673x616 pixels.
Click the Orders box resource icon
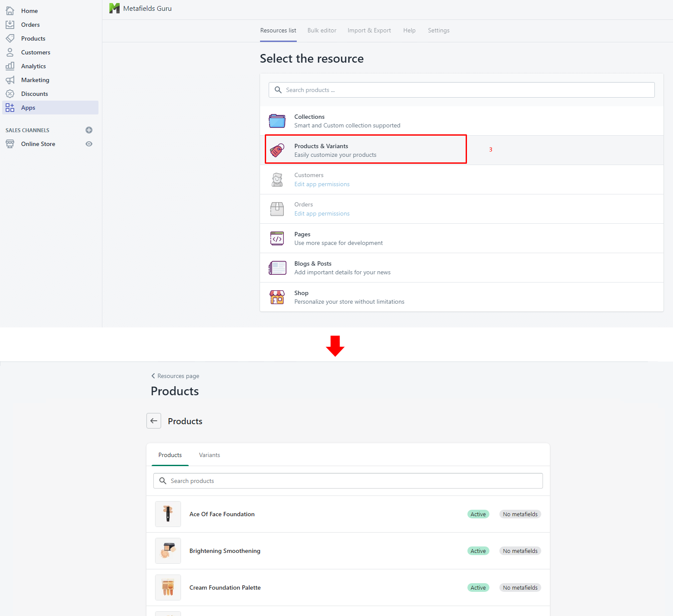pyautogui.click(x=277, y=209)
